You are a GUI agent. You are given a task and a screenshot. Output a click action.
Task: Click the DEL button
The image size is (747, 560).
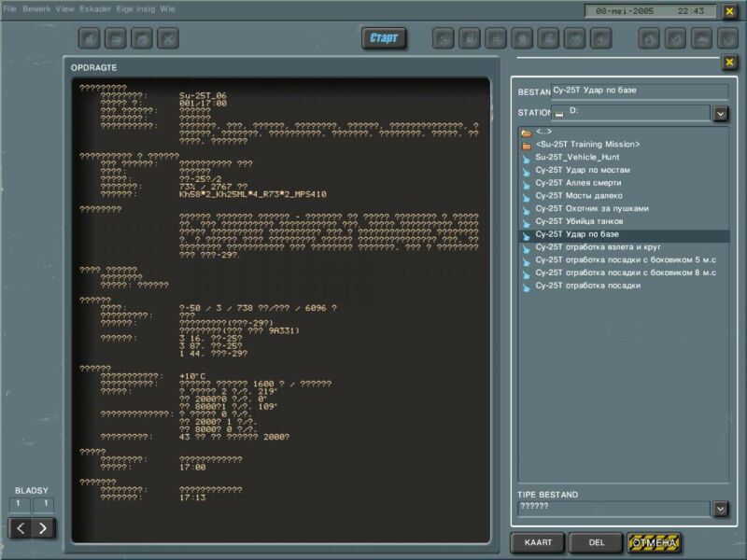coord(597,543)
